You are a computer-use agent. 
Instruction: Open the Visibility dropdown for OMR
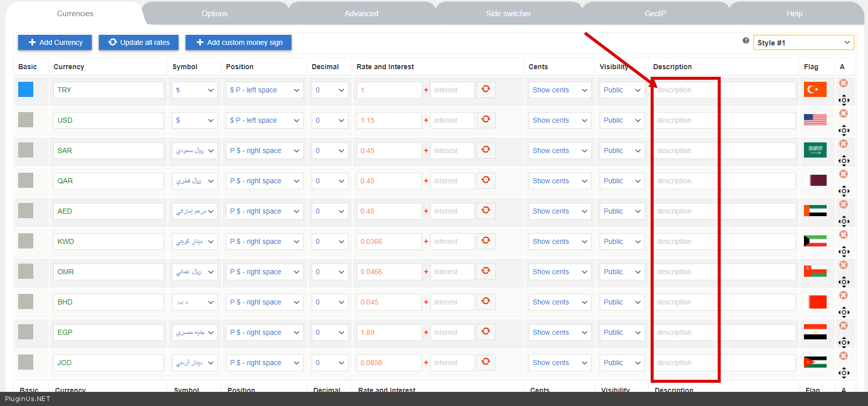[x=621, y=272]
